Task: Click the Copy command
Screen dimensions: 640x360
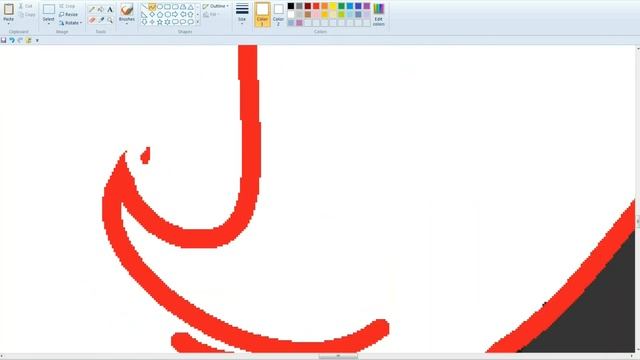Action: 27,14
